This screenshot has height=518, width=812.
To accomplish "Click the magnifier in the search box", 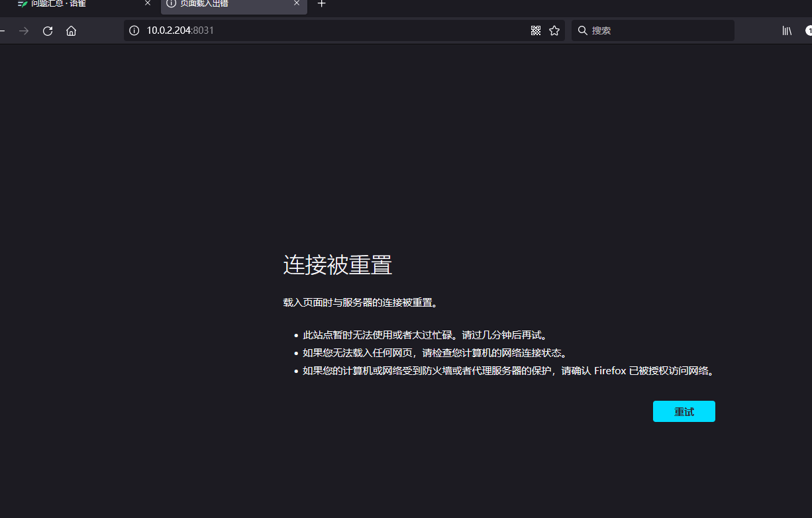I will click(x=582, y=30).
